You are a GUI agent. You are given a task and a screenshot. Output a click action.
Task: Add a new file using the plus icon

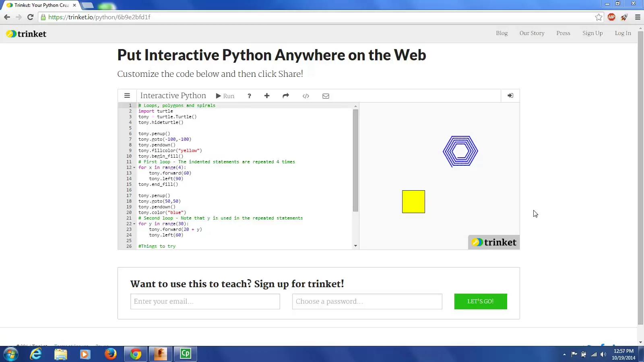(267, 96)
